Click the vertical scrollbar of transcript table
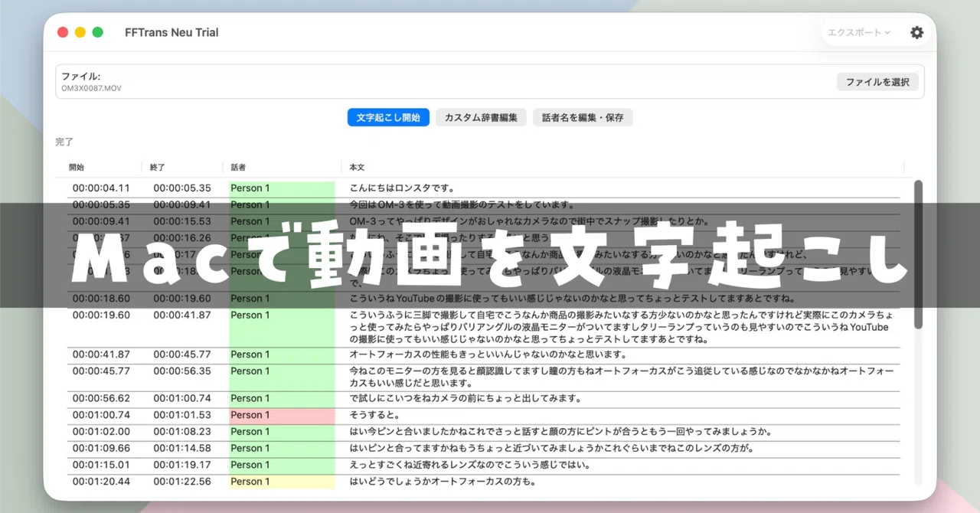The width and height of the screenshot is (980, 513). (919, 254)
